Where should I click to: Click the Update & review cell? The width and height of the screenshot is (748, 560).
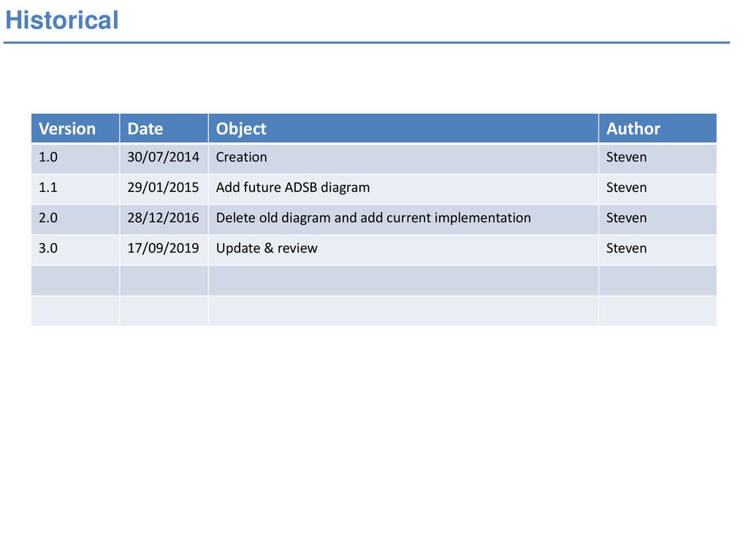point(267,248)
